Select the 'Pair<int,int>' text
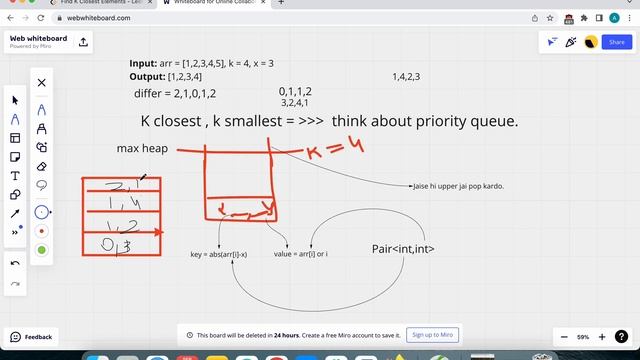 403,249
